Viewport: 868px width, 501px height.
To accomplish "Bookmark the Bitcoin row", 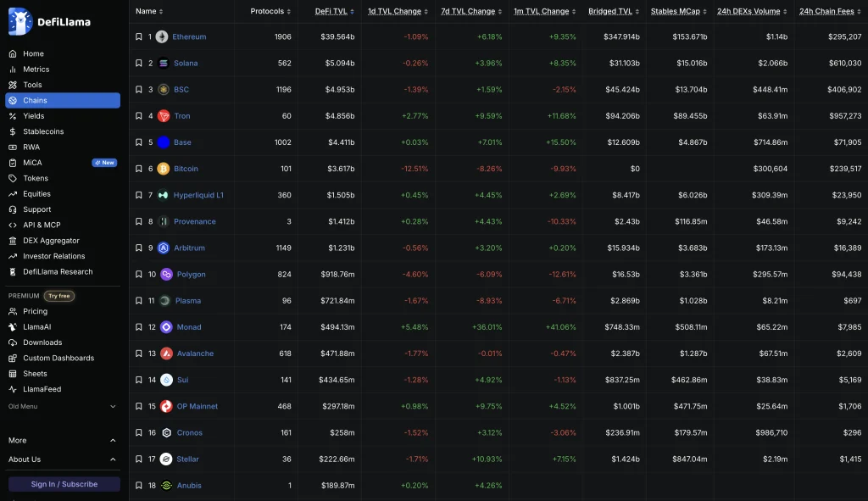I will point(138,169).
